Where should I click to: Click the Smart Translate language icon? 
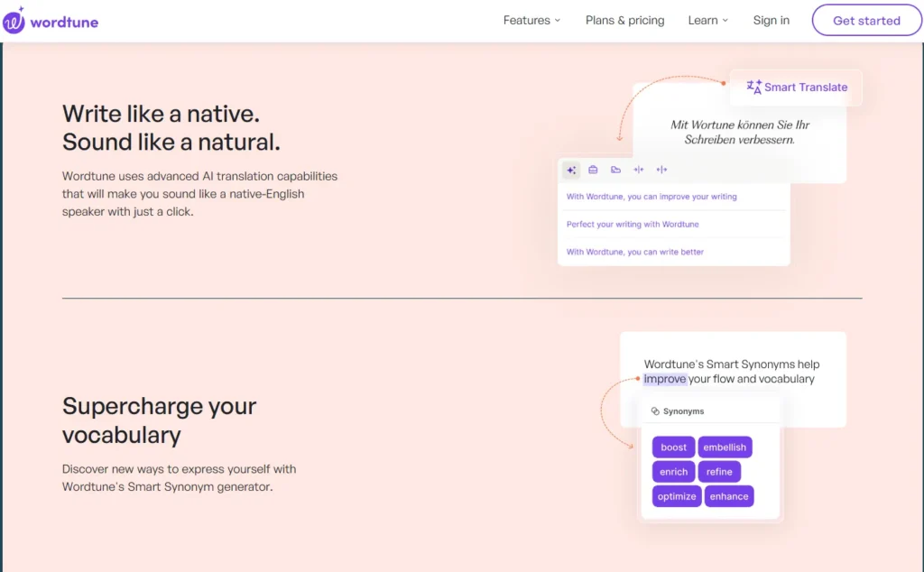753,88
